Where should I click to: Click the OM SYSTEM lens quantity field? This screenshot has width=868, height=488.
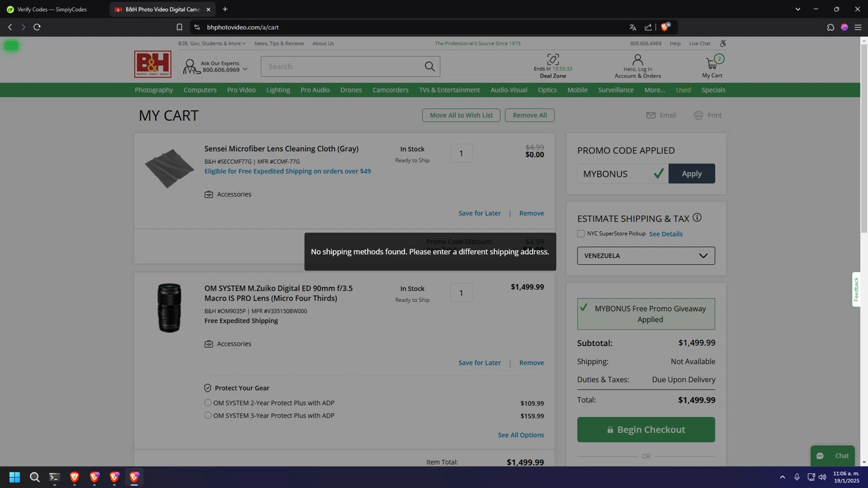[x=461, y=293]
